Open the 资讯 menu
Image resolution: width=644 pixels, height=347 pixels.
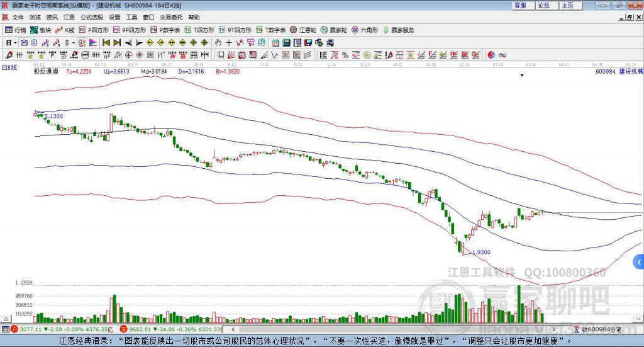click(52, 17)
